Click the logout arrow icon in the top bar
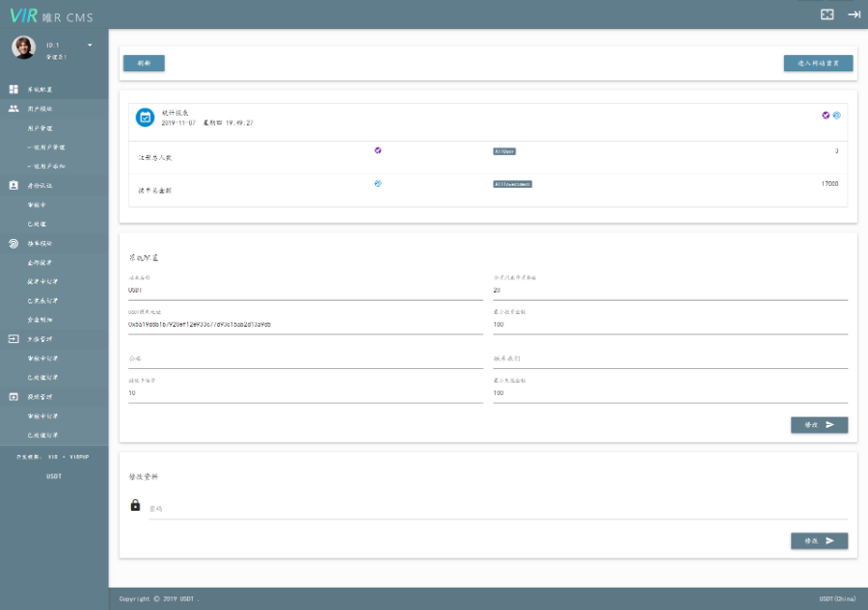868x610 pixels. point(854,14)
